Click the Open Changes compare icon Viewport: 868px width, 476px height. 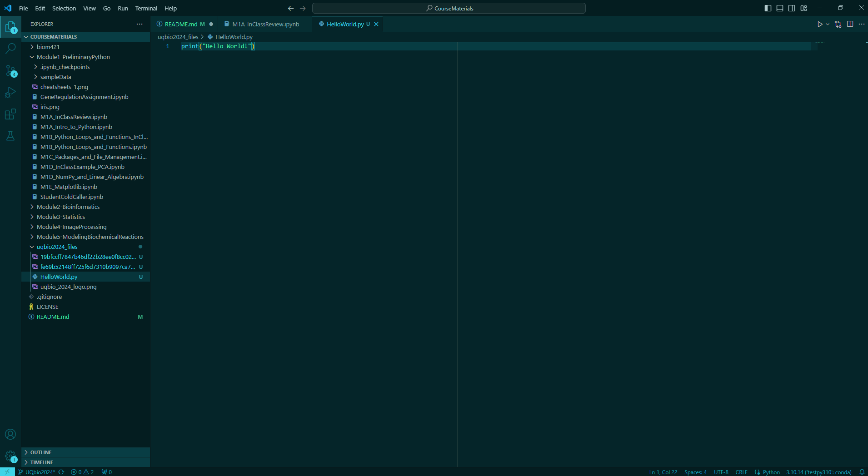point(838,24)
